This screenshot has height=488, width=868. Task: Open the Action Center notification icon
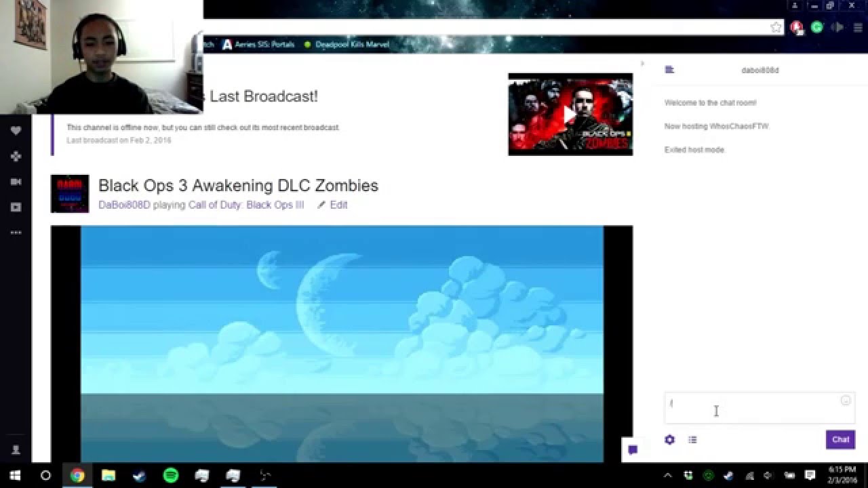pyautogui.click(x=810, y=475)
